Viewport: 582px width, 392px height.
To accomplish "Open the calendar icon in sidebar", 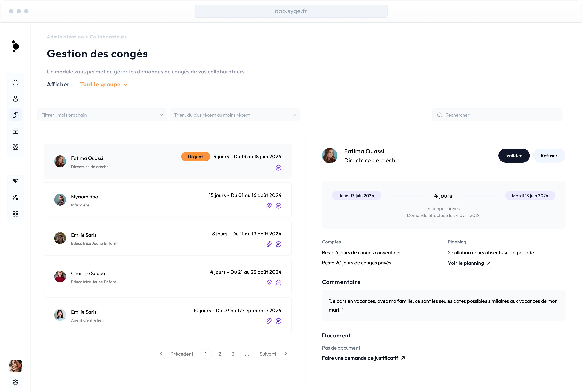I will click(x=15, y=131).
